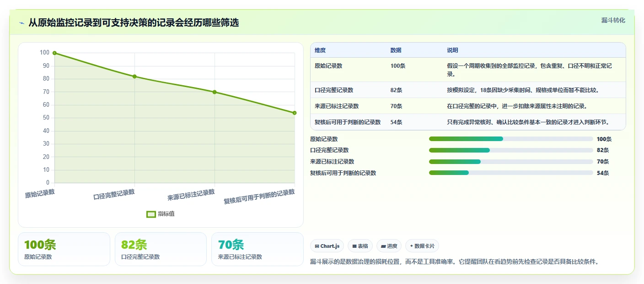Click the 复核后可用于判断的记录数 progress bar
The width and height of the screenshot is (644, 284).
[511, 173]
